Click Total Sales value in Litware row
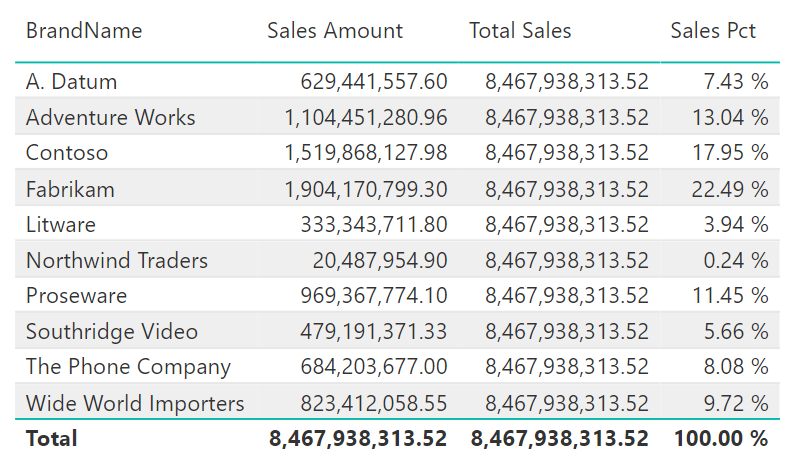 [567, 225]
